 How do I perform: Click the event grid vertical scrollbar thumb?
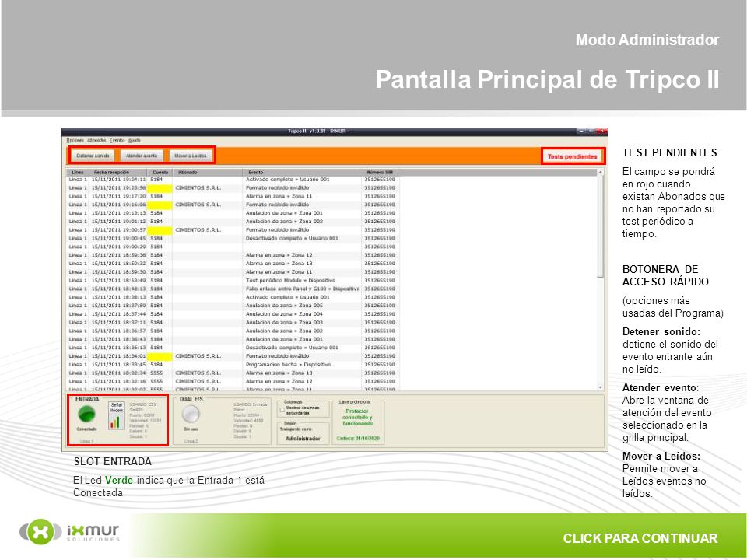coord(600,226)
